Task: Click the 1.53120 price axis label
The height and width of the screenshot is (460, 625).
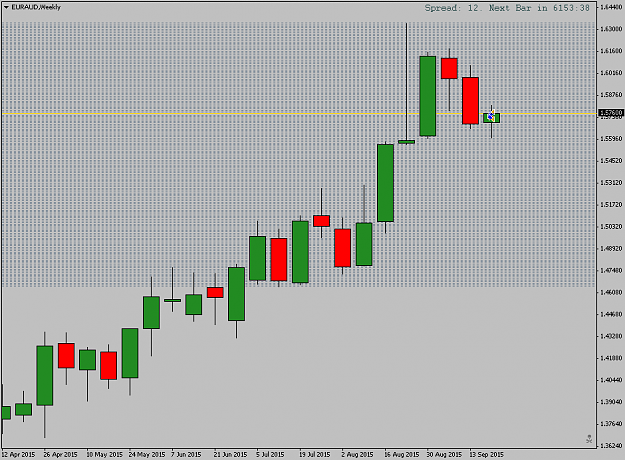Action: pos(611,183)
